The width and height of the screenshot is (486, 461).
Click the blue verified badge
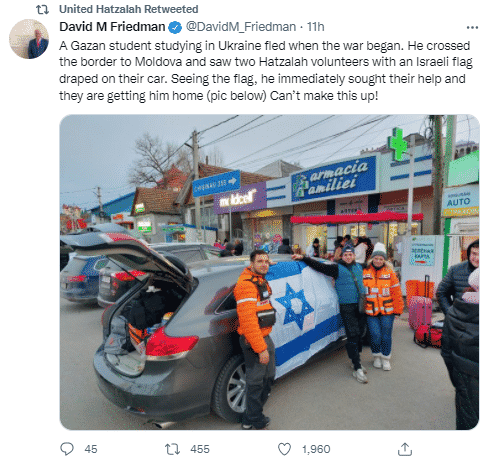[175, 27]
